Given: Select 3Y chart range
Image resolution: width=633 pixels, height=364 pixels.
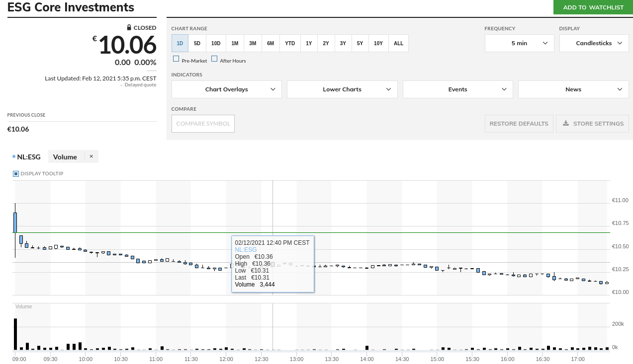Looking at the screenshot, I should pyautogui.click(x=343, y=43).
